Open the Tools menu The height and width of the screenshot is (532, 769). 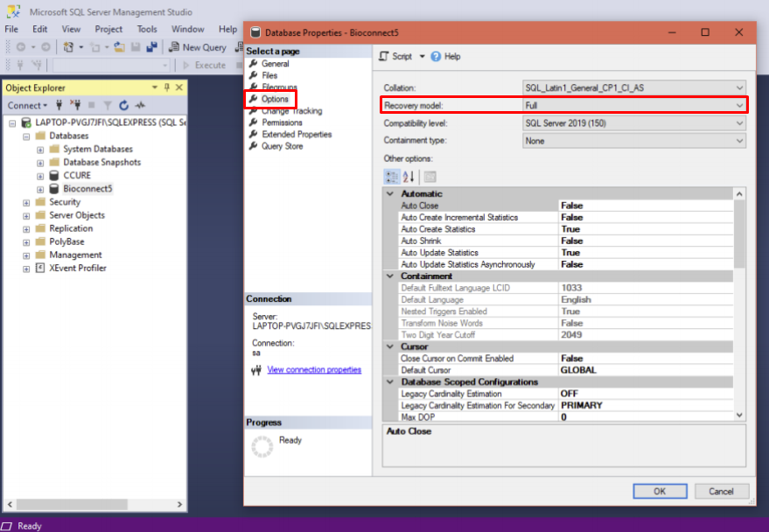coord(147,30)
